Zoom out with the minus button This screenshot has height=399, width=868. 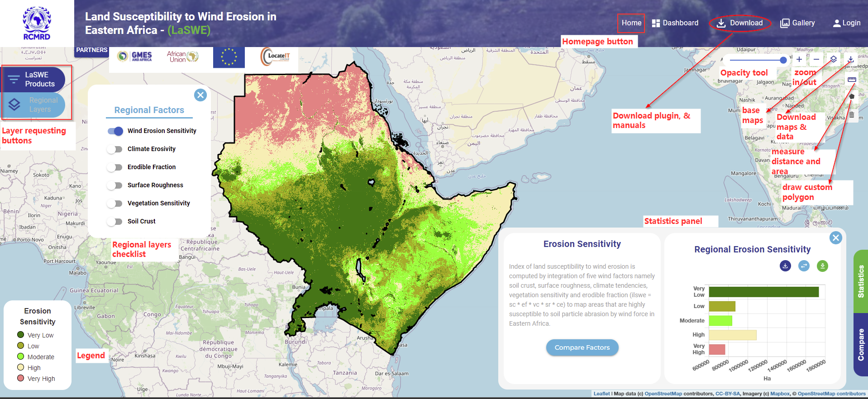pos(816,59)
